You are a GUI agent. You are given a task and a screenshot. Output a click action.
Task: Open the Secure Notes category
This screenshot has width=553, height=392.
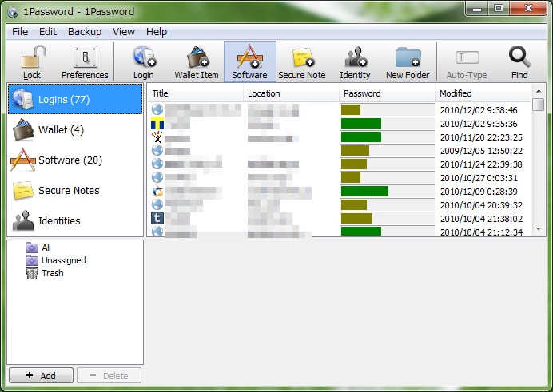75,190
